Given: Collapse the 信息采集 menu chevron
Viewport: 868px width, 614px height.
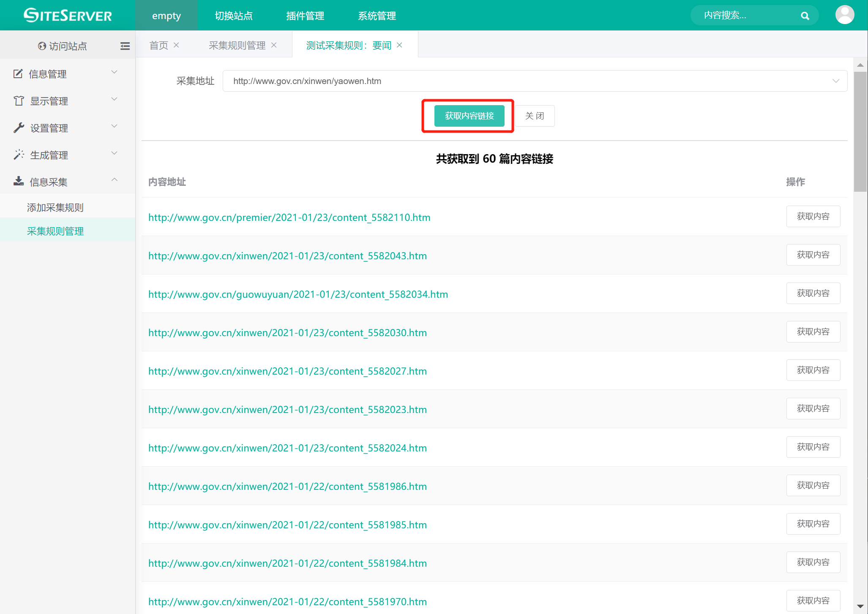Looking at the screenshot, I should pos(114,180).
